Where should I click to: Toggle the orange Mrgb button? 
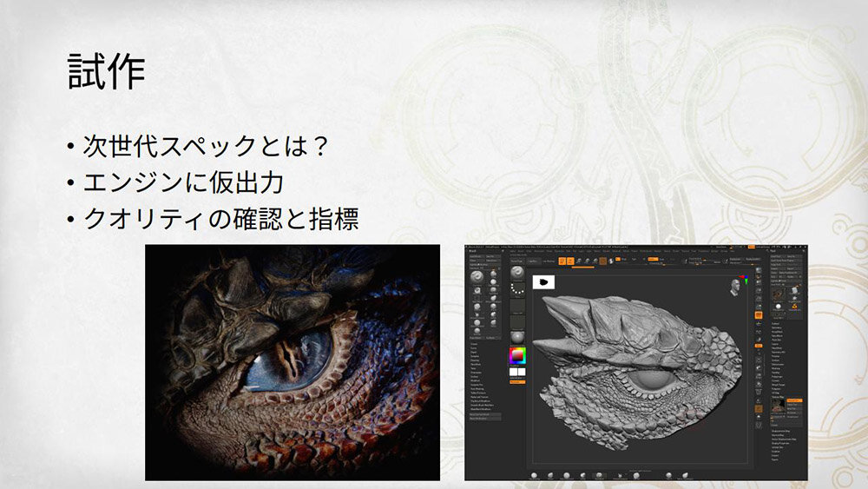tap(618, 259)
